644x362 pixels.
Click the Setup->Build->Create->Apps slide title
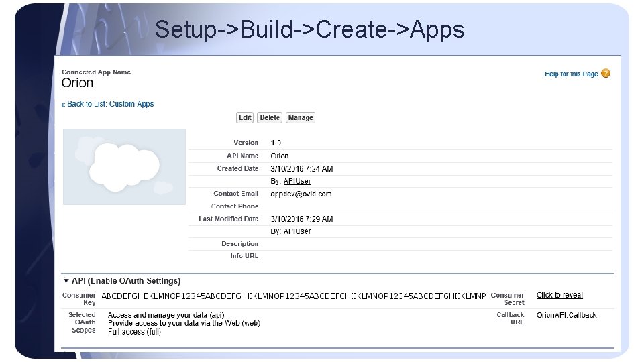pos(310,29)
